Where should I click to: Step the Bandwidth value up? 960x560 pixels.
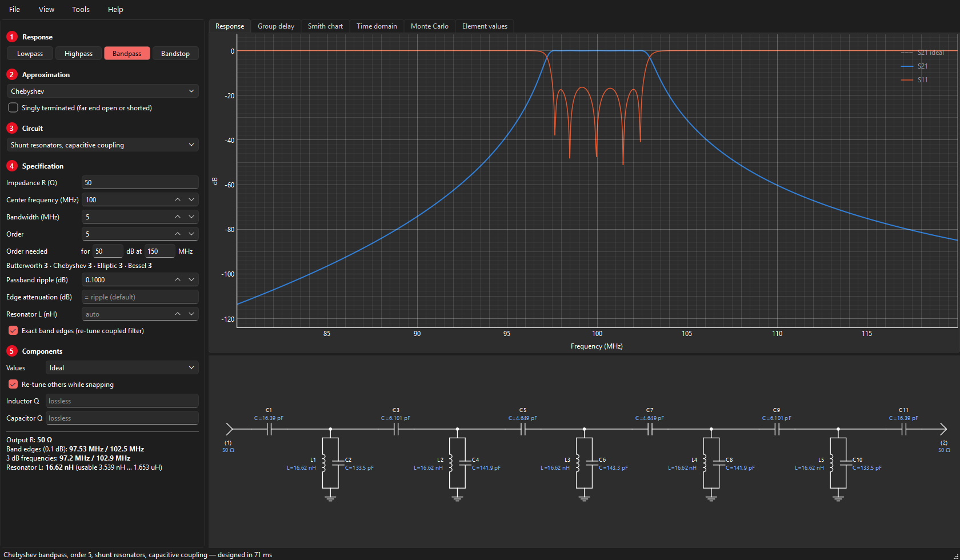pos(178,217)
